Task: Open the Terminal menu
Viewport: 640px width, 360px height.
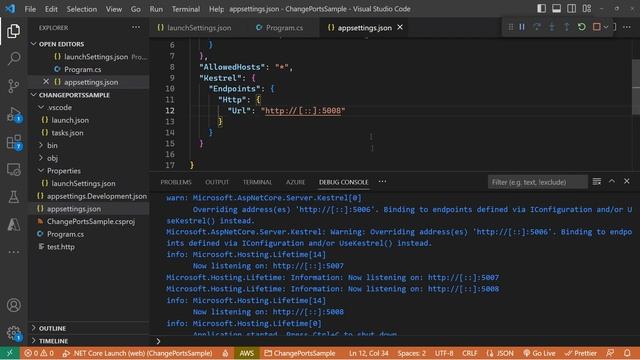Action: point(186,9)
